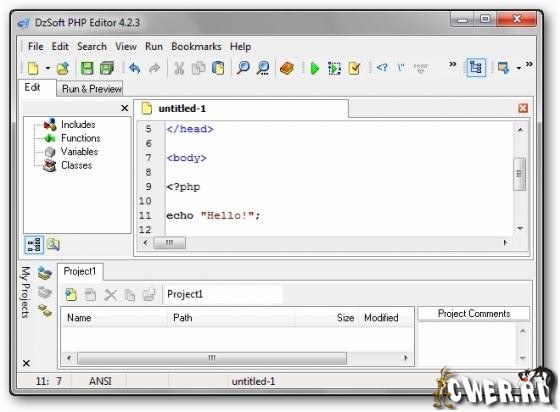Viewport: 560px width, 412px height.
Task: Click the green Save icon
Action: pos(87,68)
